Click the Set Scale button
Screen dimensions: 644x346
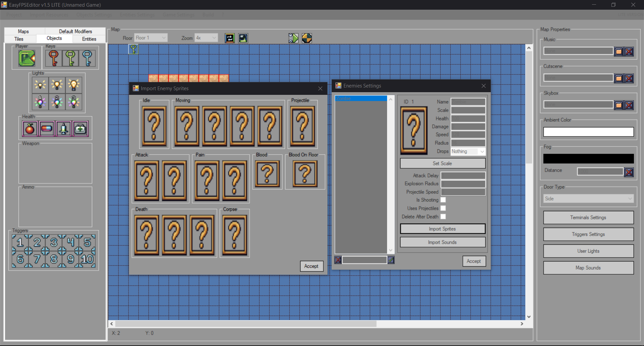(x=443, y=163)
